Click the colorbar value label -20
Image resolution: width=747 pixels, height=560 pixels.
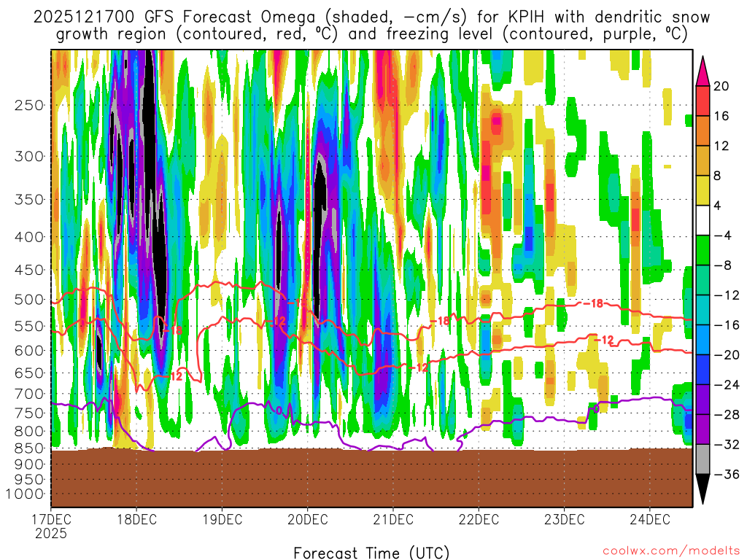point(727,355)
